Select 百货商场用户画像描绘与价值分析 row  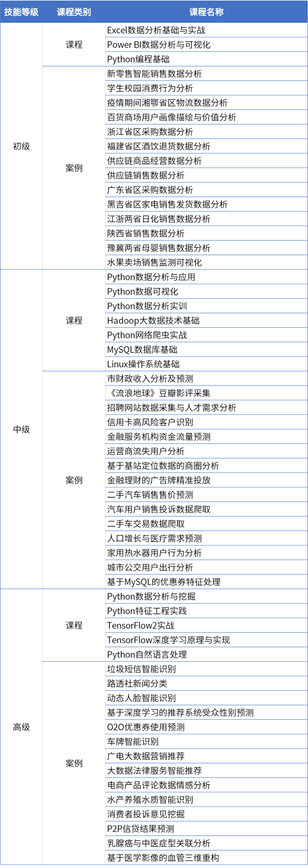click(x=206, y=117)
